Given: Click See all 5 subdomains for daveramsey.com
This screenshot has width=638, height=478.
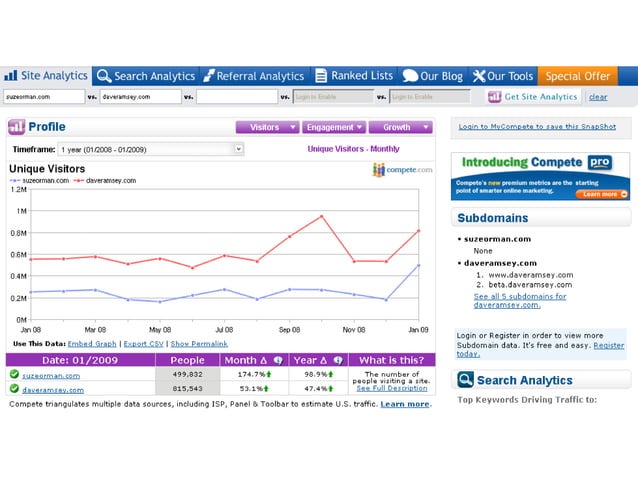Looking at the screenshot, I should point(520,301).
